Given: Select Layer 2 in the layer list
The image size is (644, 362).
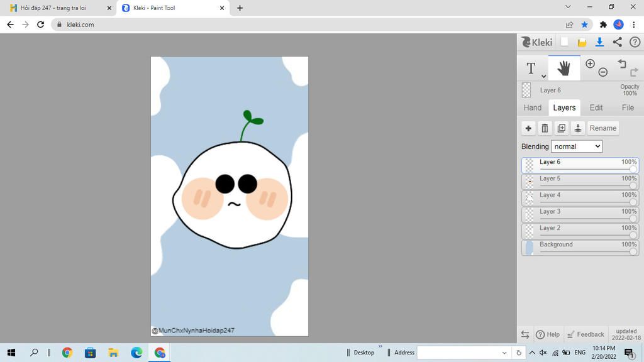Looking at the screenshot, I should (x=580, y=231).
